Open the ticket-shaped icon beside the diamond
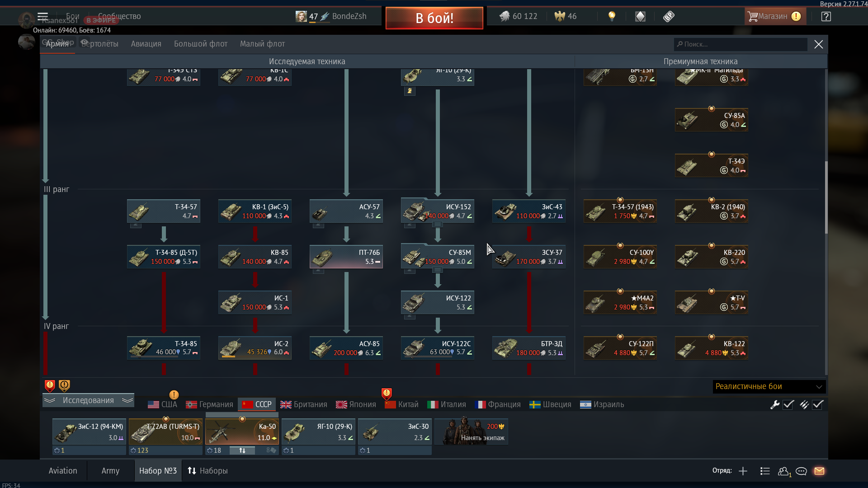 (x=669, y=16)
